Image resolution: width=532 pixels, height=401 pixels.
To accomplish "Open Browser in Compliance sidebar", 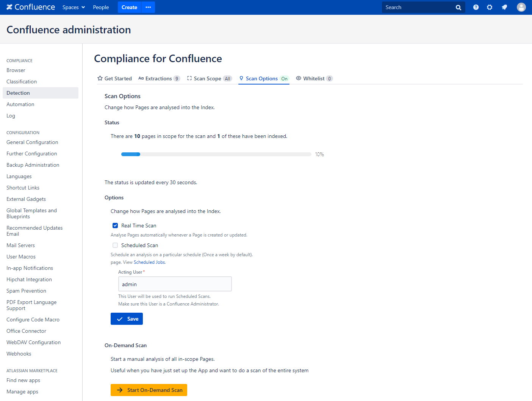I will click(x=16, y=70).
